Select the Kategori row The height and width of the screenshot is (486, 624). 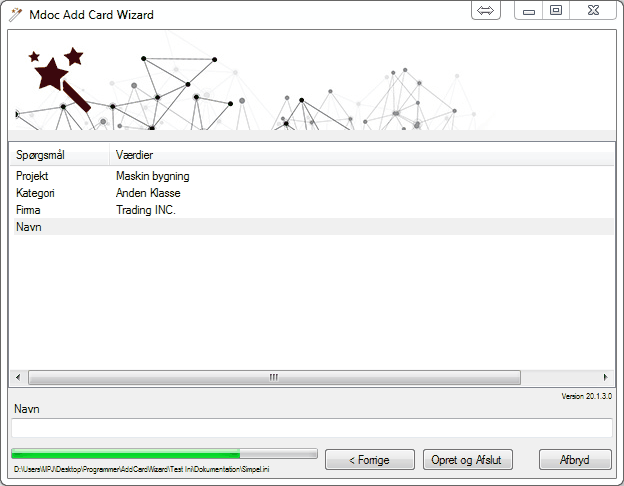pyautogui.click(x=35, y=193)
